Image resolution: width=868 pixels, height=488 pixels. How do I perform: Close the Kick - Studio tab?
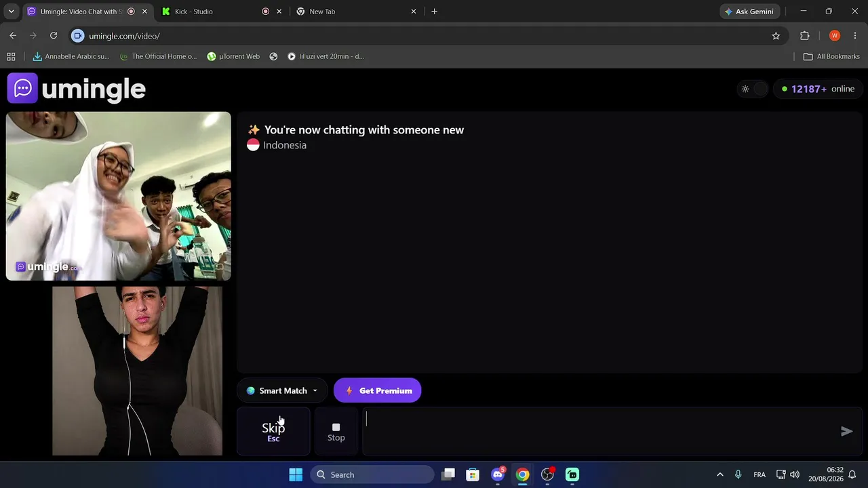(x=279, y=12)
